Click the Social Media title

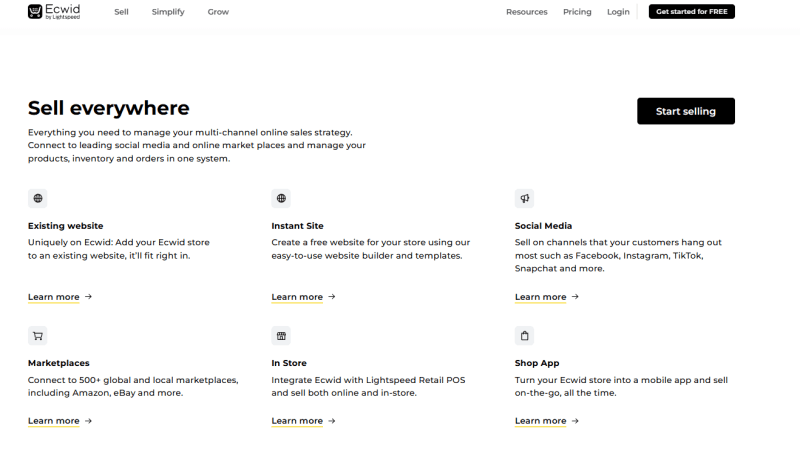coord(543,226)
